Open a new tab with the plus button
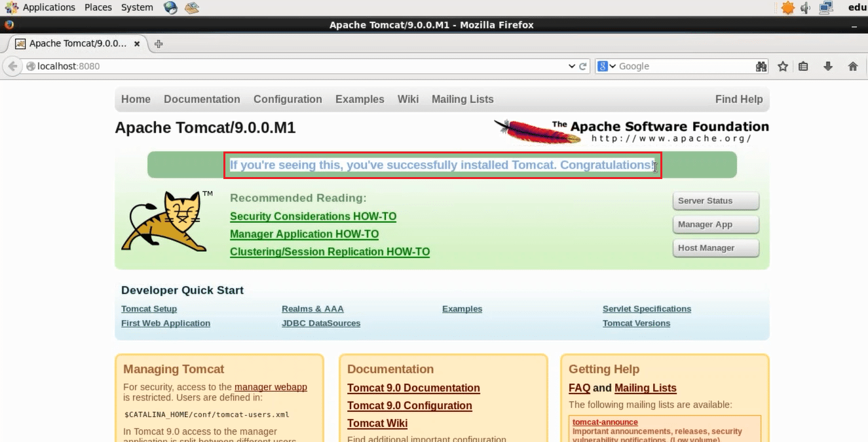Viewport: 868px width, 442px height. point(159,44)
